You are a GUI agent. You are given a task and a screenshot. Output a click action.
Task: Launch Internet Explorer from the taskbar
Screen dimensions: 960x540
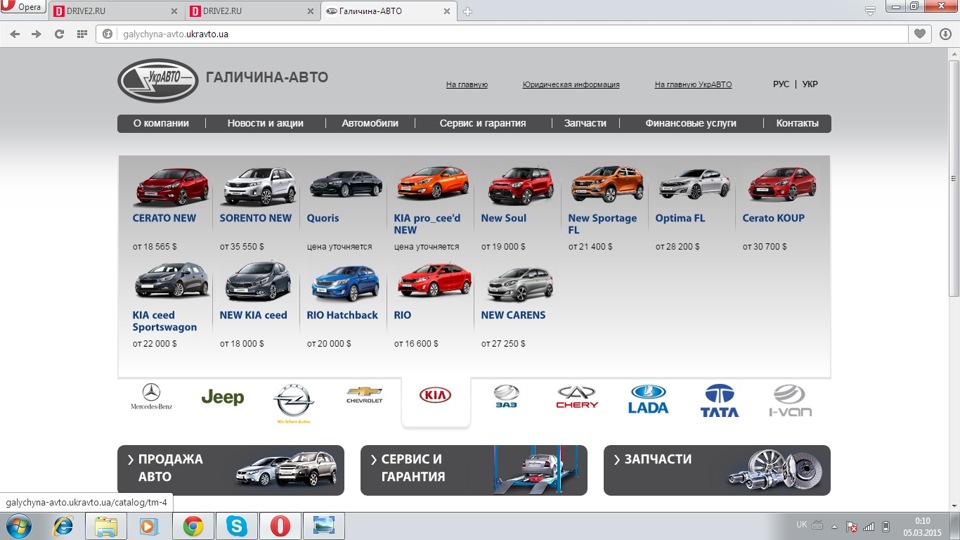pos(63,526)
